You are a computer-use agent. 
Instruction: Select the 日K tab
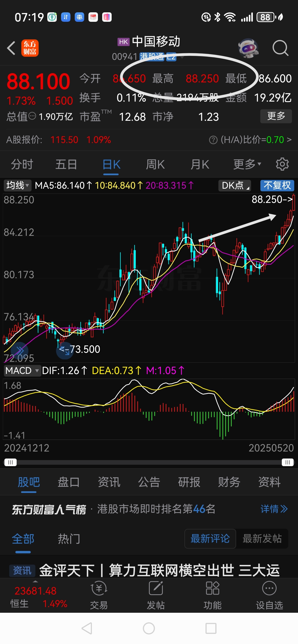click(x=111, y=165)
